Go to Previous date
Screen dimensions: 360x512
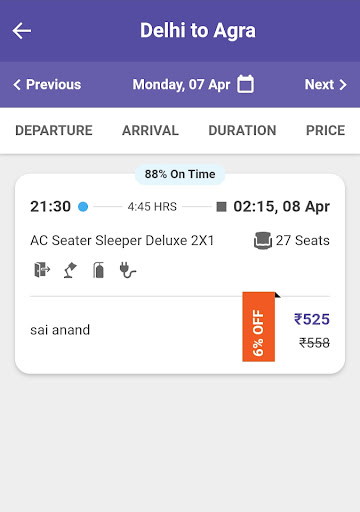pyautogui.click(x=47, y=84)
